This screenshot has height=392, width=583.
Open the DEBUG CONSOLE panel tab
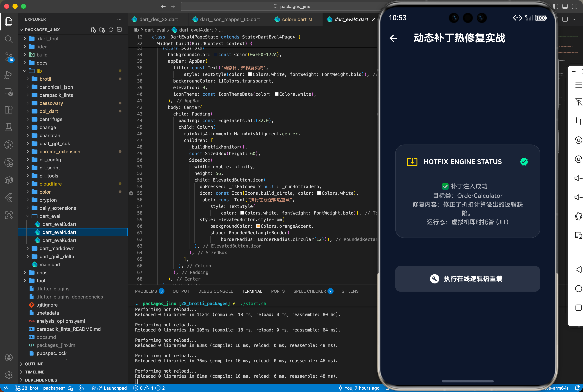point(216,291)
